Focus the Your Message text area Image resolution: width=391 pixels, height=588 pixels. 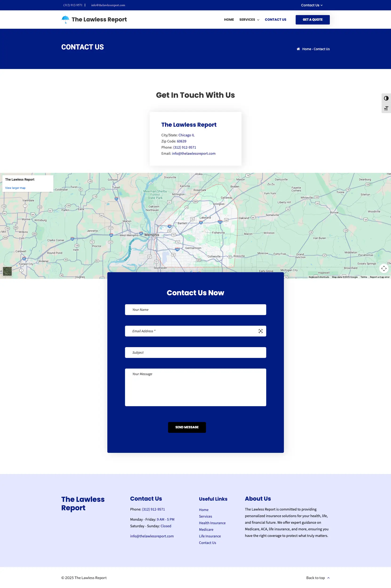click(195, 387)
